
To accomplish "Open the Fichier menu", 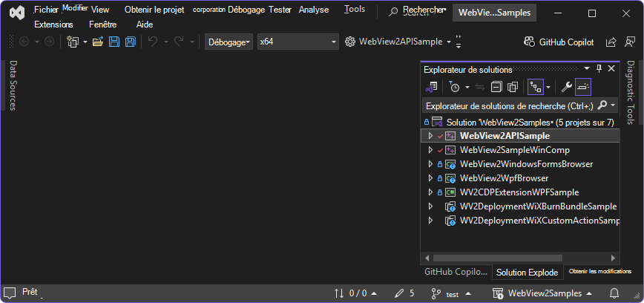I will tap(46, 10).
